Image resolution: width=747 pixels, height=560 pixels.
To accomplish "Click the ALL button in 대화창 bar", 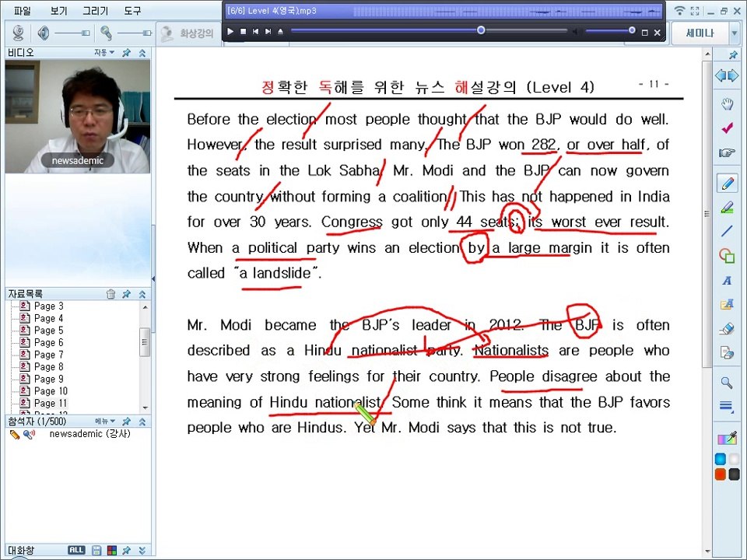I will pos(76,550).
